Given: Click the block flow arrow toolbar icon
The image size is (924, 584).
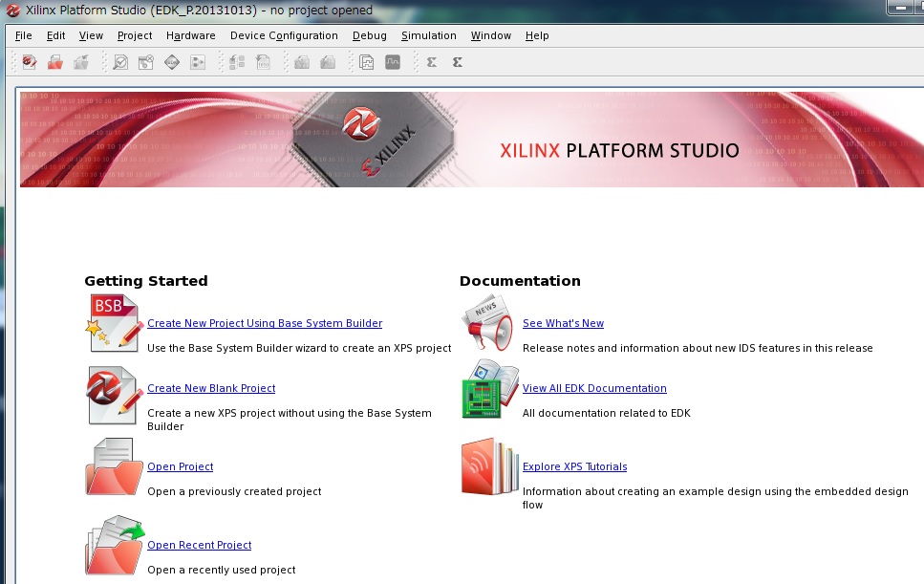Looking at the screenshot, I should tap(198, 62).
